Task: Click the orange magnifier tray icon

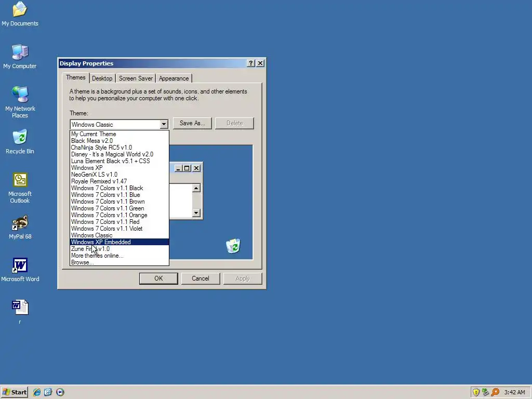Action: pos(495,392)
